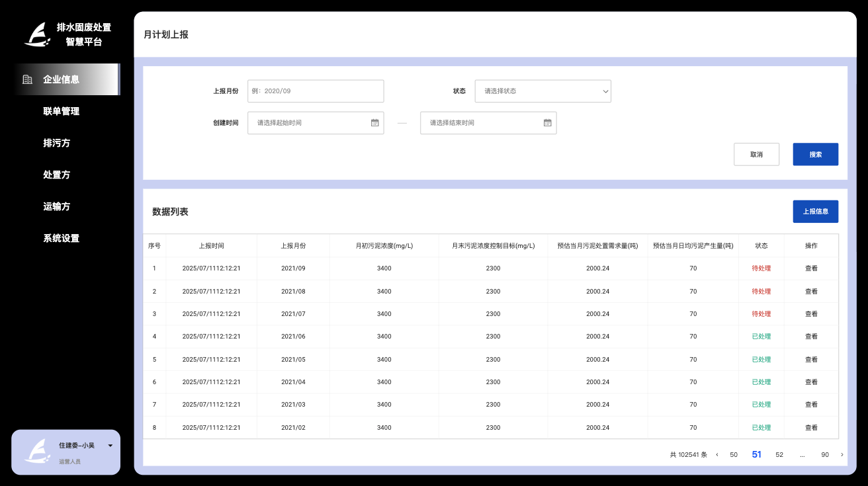Screen dimensions: 868x486
Task: Go to previous page arrow
Action: pos(717,454)
